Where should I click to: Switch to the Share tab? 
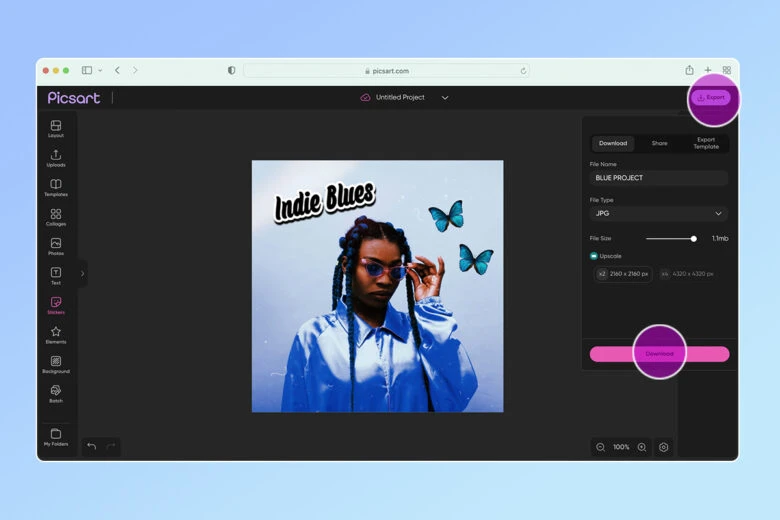(x=659, y=143)
